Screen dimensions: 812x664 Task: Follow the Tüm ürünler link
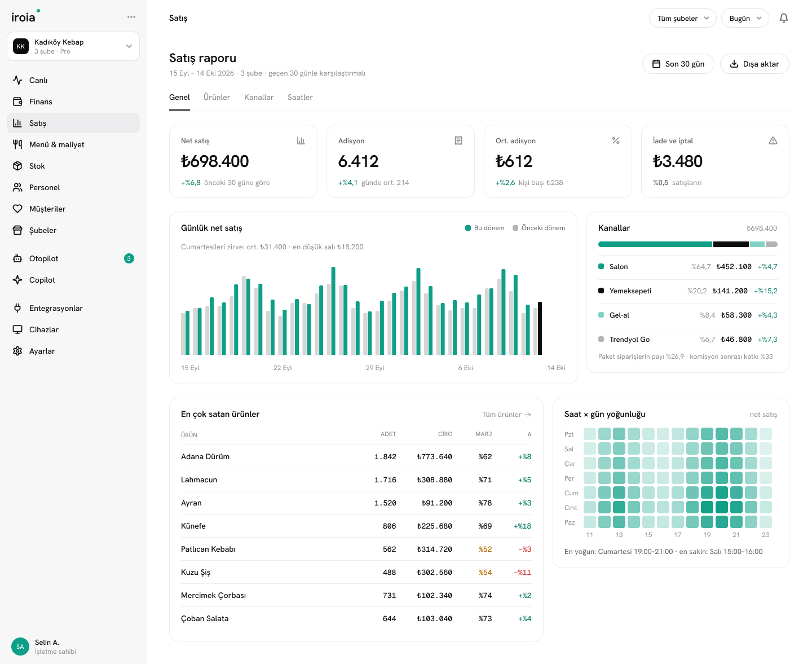click(x=507, y=414)
